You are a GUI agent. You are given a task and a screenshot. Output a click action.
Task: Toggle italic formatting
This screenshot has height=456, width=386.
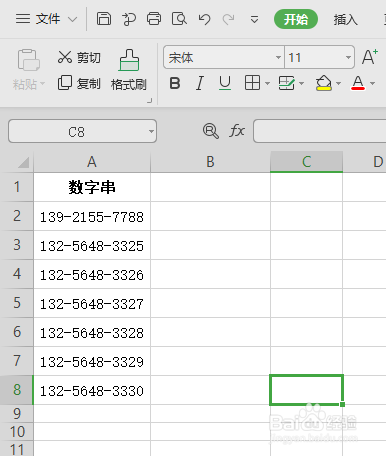[200, 83]
